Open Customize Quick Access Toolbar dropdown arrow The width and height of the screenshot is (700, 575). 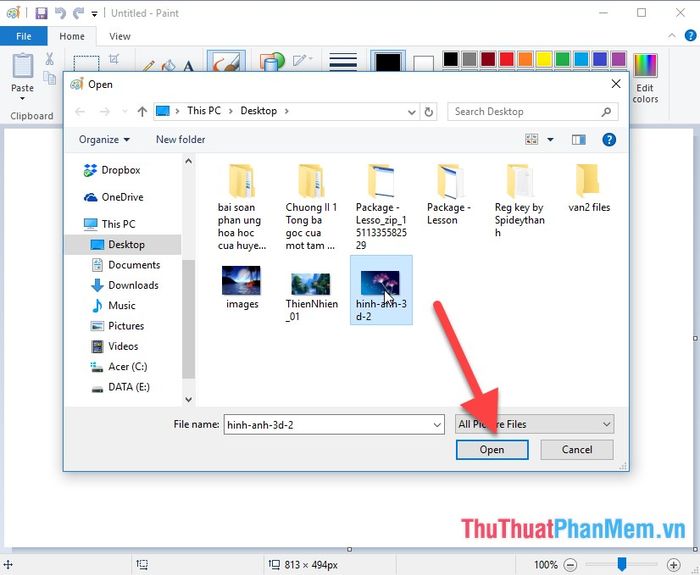pyautogui.click(x=94, y=14)
